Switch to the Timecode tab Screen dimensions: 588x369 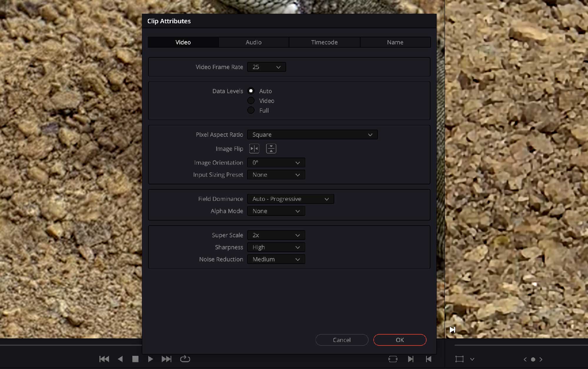click(x=324, y=42)
